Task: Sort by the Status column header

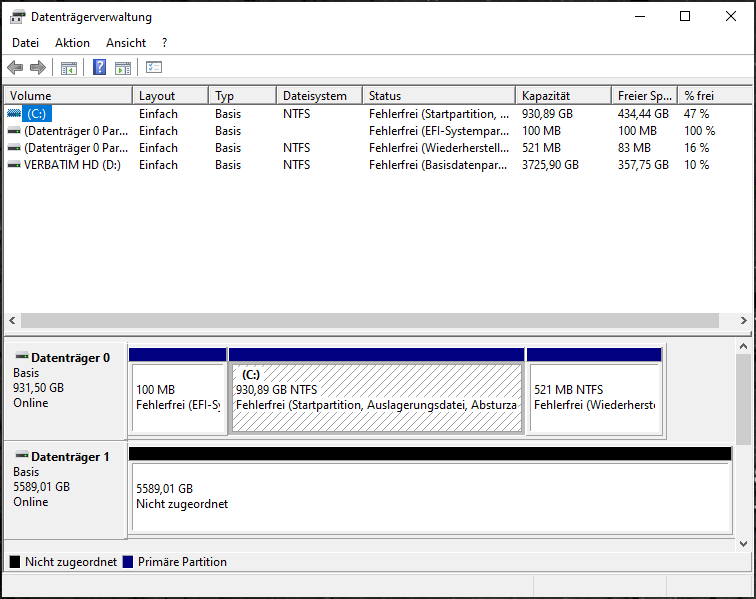Action: pos(439,95)
